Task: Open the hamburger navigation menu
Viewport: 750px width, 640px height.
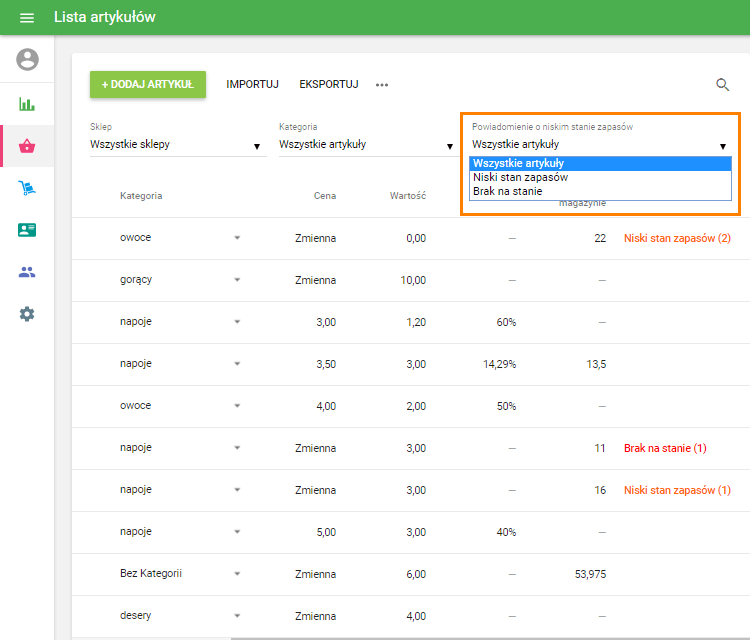Action: [x=27, y=18]
